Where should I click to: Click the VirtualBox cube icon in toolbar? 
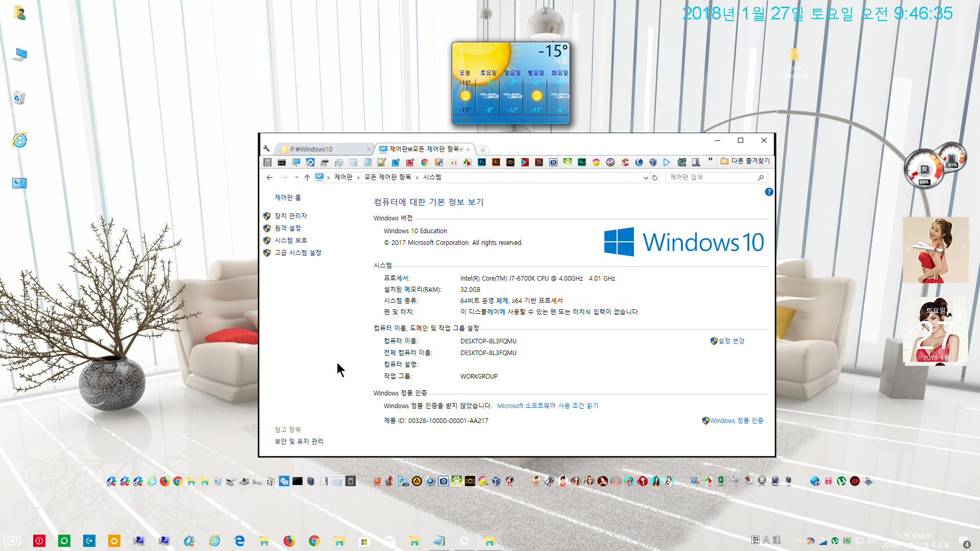click(653, 162)
